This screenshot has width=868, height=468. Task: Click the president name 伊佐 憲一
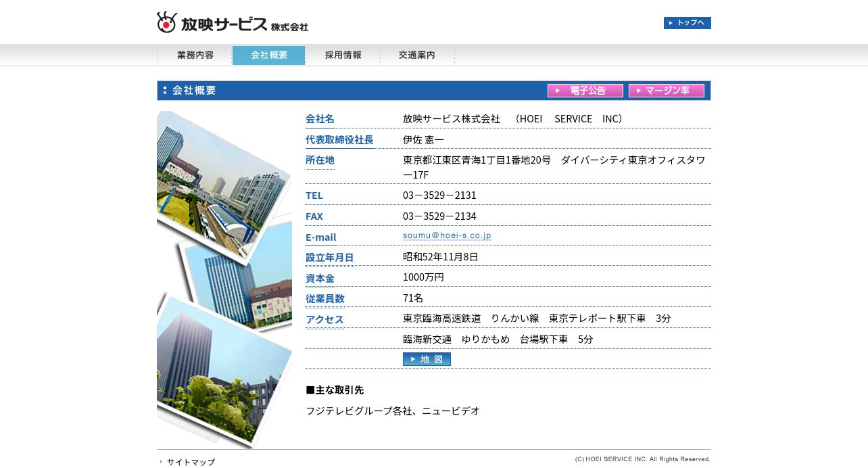tap(424, 140)
